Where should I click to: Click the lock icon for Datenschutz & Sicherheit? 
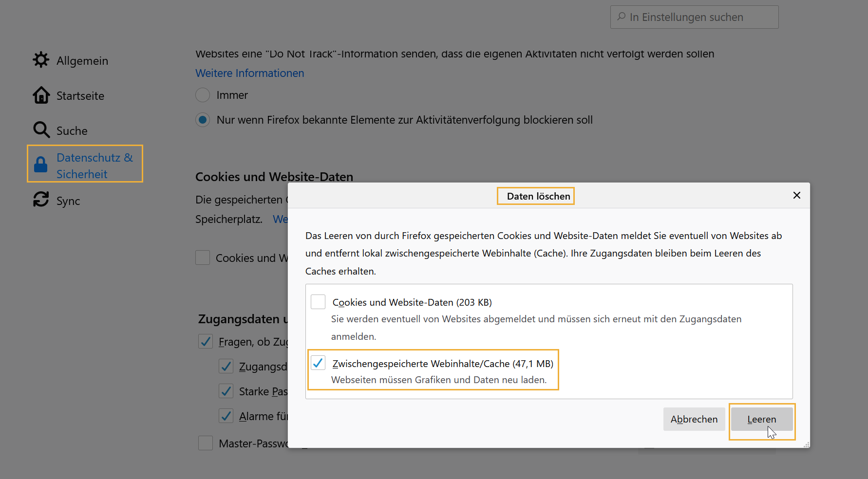point(41,165)
